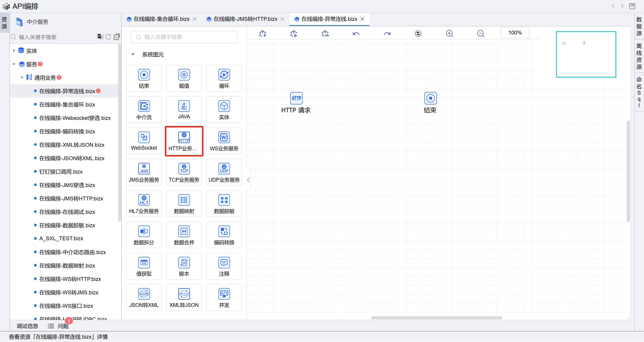Open the 问题 panel
Viewport: 644px width, 342px height.
pos(63,326)
